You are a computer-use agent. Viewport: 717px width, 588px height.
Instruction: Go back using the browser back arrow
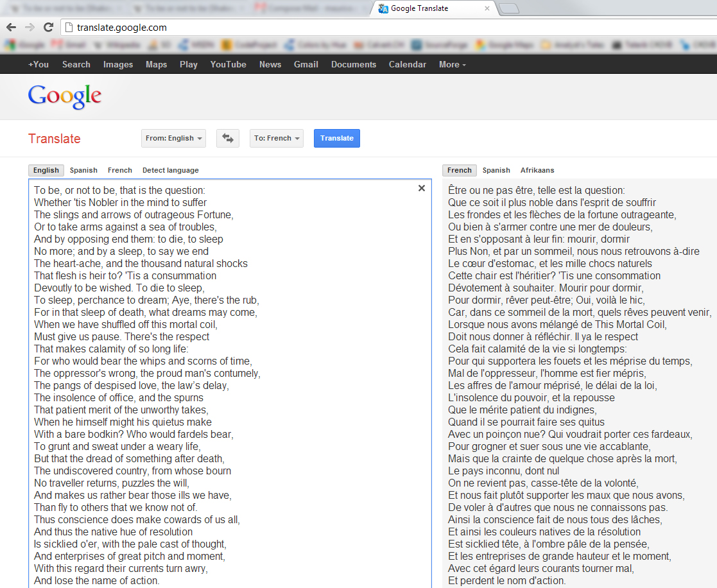pyautogui.click(x=12, y=28)
